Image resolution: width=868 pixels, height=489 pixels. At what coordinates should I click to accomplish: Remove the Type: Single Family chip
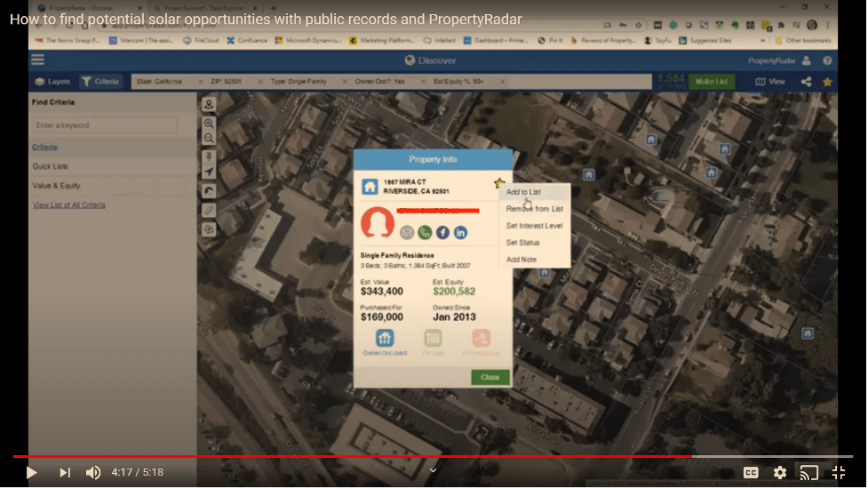[x=345, y=82]
